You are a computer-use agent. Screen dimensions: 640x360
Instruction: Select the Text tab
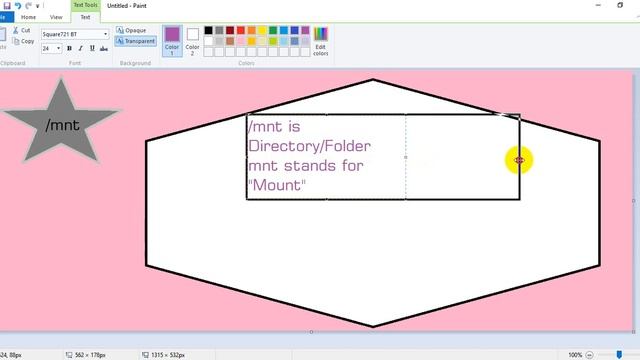coord(85,17)
